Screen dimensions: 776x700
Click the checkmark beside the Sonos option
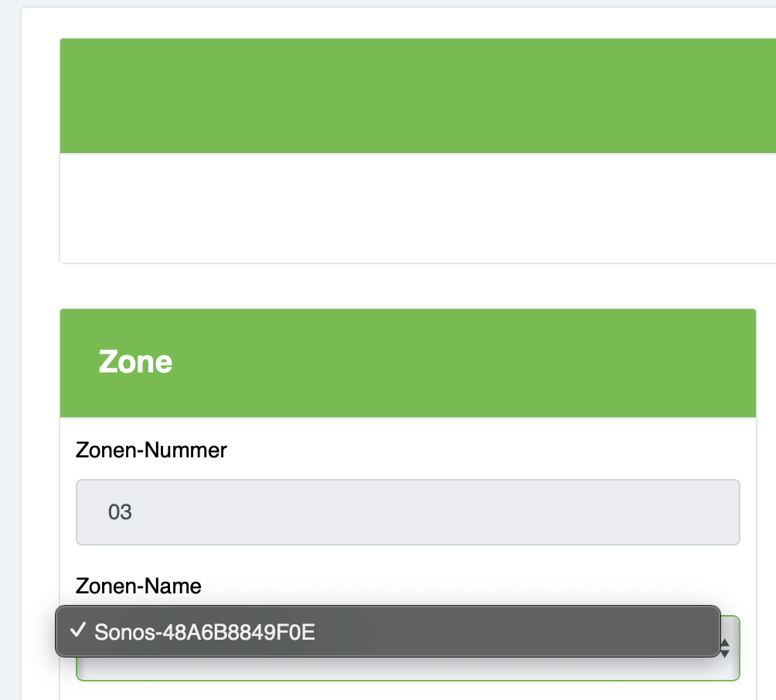77,630
